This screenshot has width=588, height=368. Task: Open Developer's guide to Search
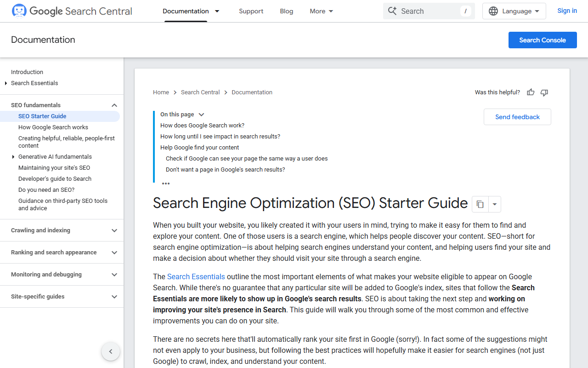coord(55,179)
